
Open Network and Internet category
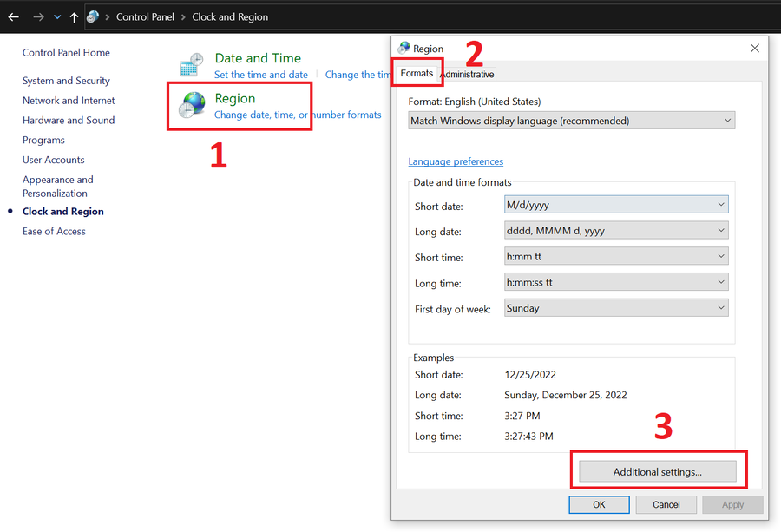[69, 101]
